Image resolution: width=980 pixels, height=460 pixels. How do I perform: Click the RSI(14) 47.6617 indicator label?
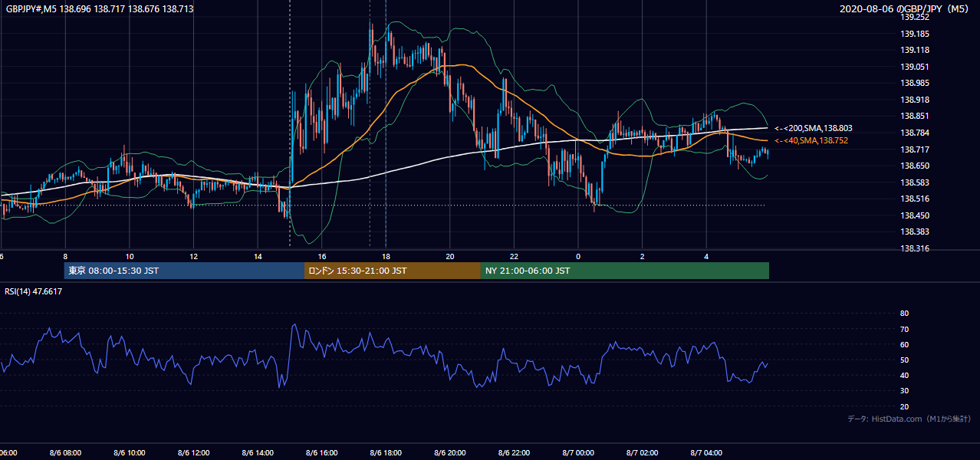coord(34,291)
